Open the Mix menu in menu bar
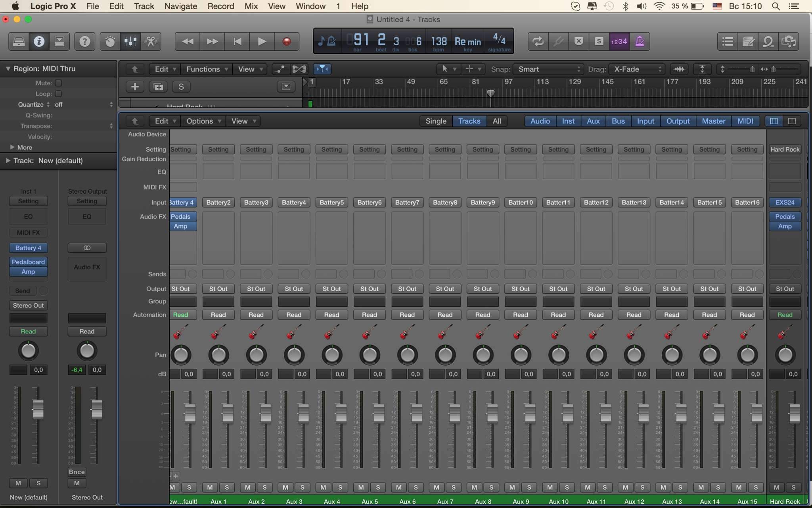The height and width of the screenshot is (508, 812). (x=251, y=6)
